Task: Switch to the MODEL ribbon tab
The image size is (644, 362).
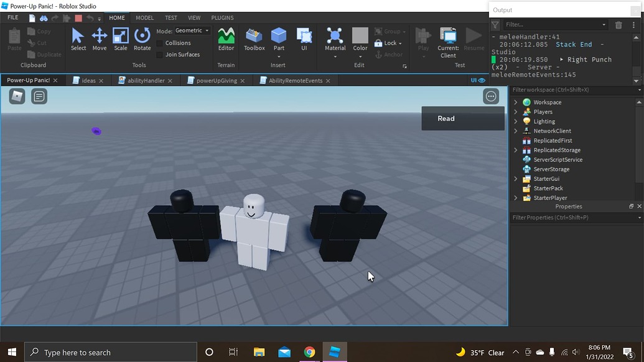Action: 144,17
